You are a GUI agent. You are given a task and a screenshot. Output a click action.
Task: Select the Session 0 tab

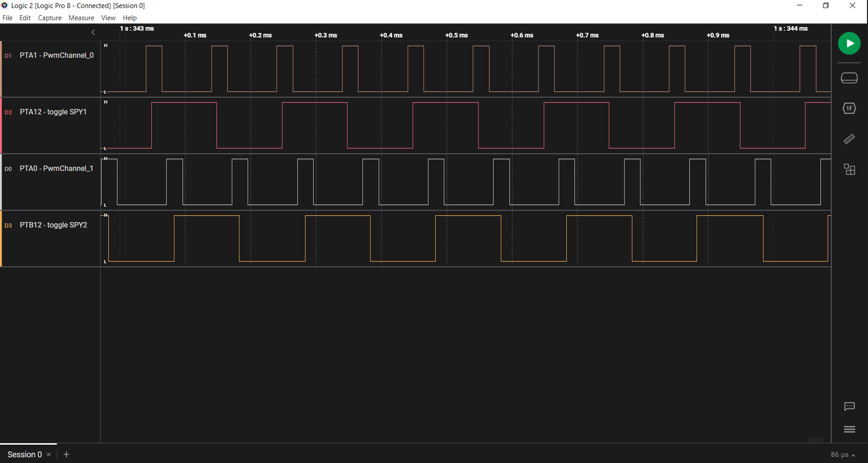tap(24, 454)
